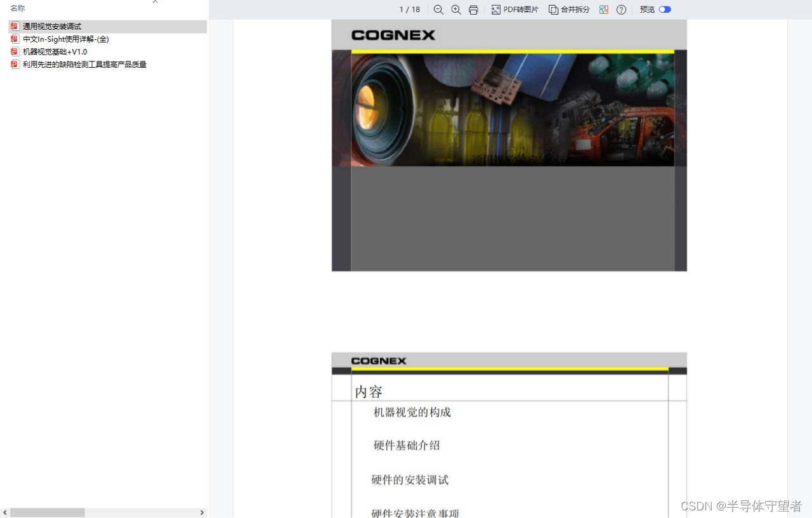This screenshot has width=812, height=518.
Task: Click COGNEX logo on first page
Action: (393, 36)
